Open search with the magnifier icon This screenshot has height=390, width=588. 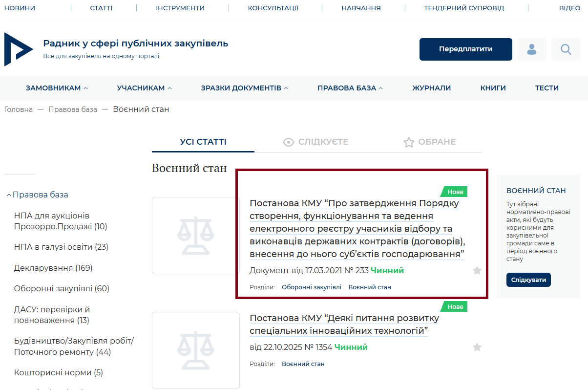[x=566, y=49]
